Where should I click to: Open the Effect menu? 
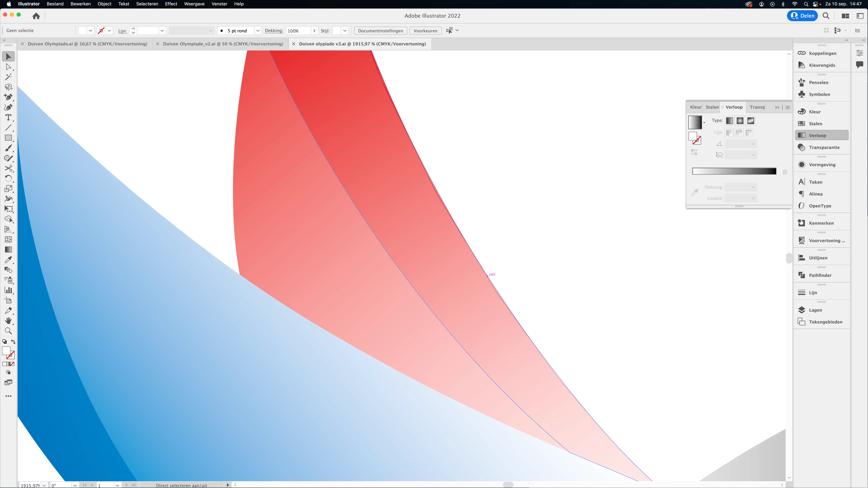[x=171, y=4]
